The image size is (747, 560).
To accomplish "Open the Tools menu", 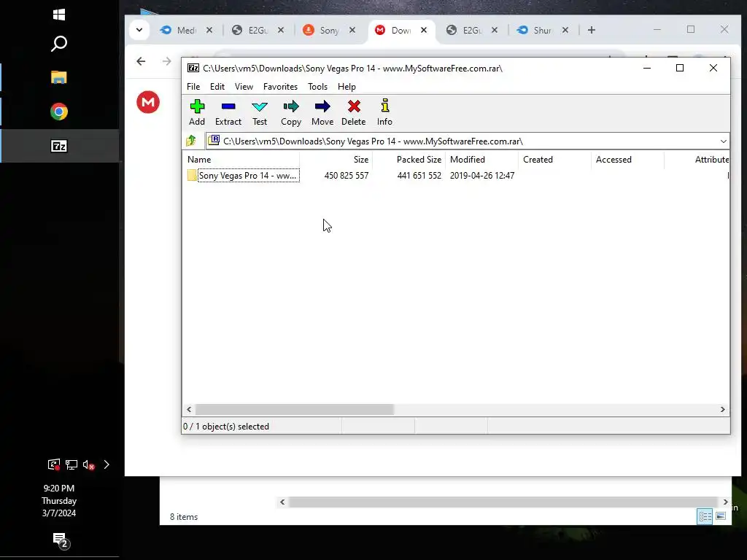I will [x=317, y=87].
